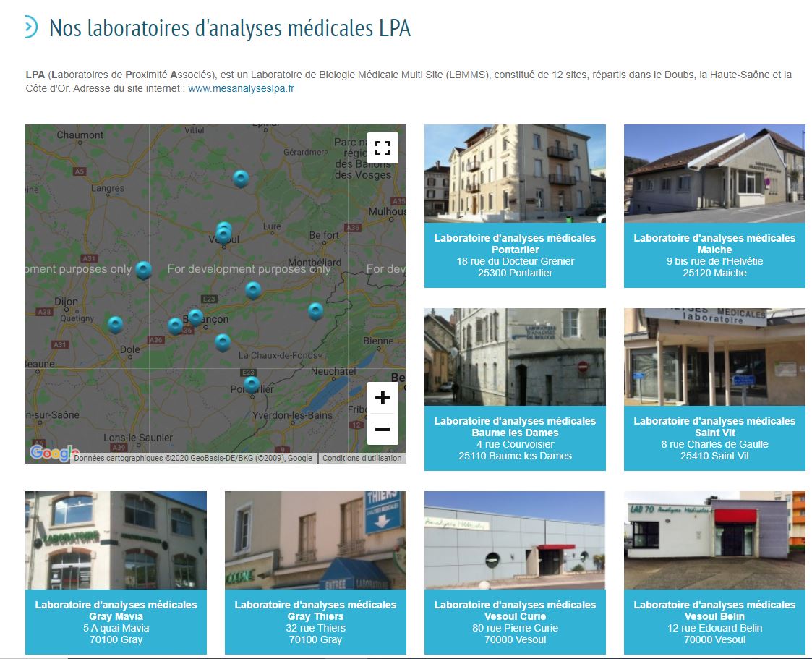Open the www.mesanalyseslpa.fr link
The width and height of the screenshot is (812, 659).
pos(241,88)
